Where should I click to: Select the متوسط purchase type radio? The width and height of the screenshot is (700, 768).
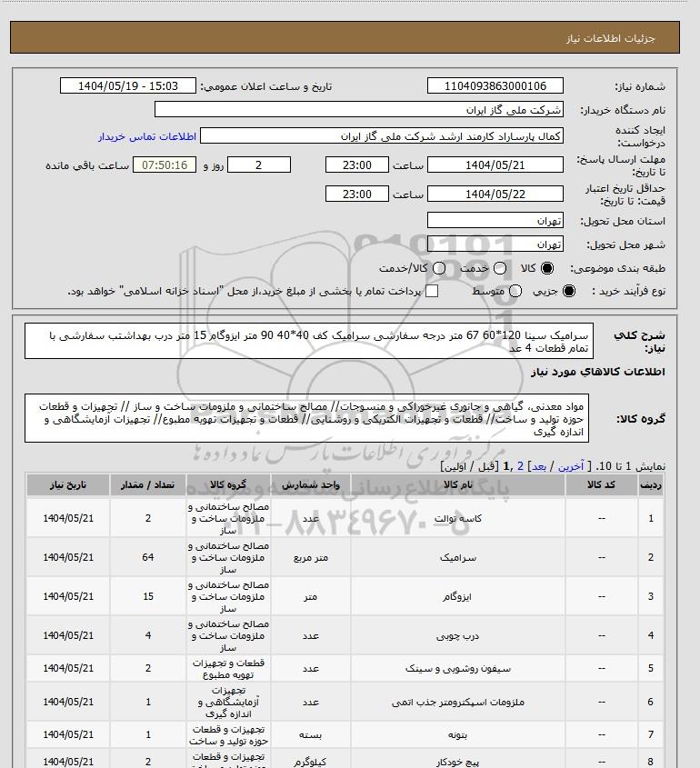coord(515,291)
